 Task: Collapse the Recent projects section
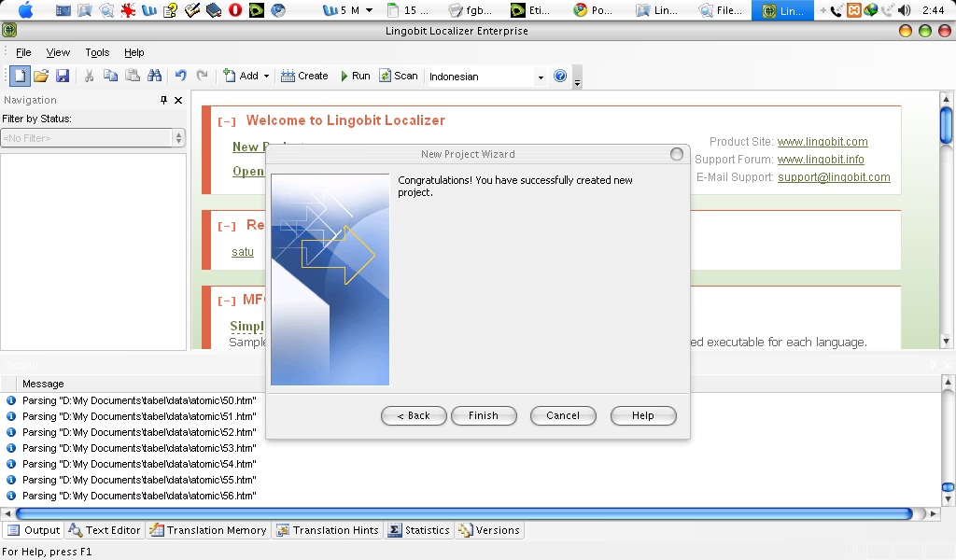(x=226, y=226)
